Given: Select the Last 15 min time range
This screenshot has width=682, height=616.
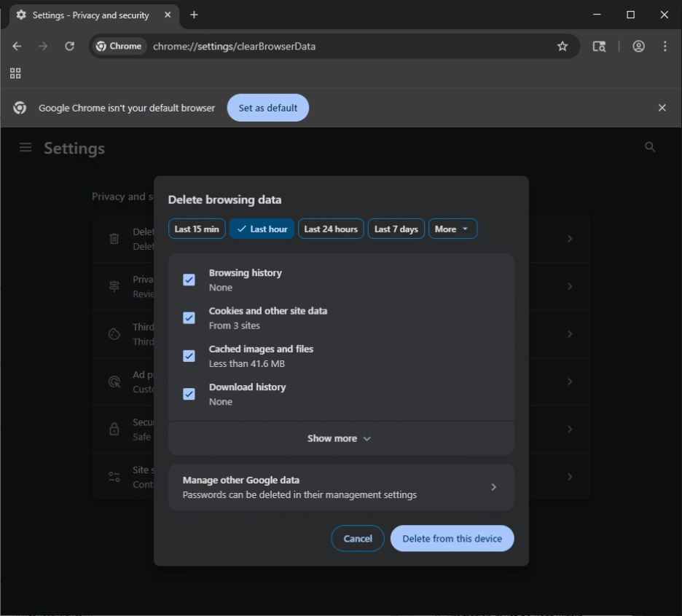Looking at the screenshot, I should point(197,229).
